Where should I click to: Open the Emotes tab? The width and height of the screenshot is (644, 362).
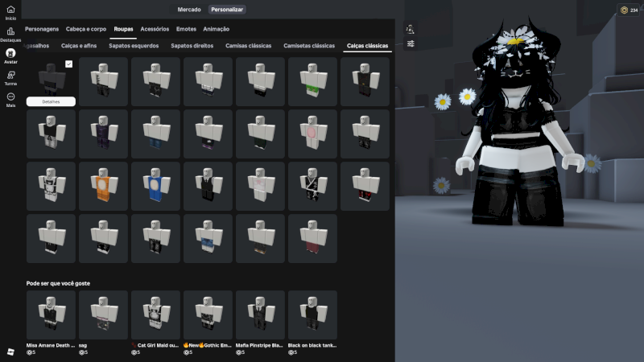pyautogui.click(x=186, y=29)
